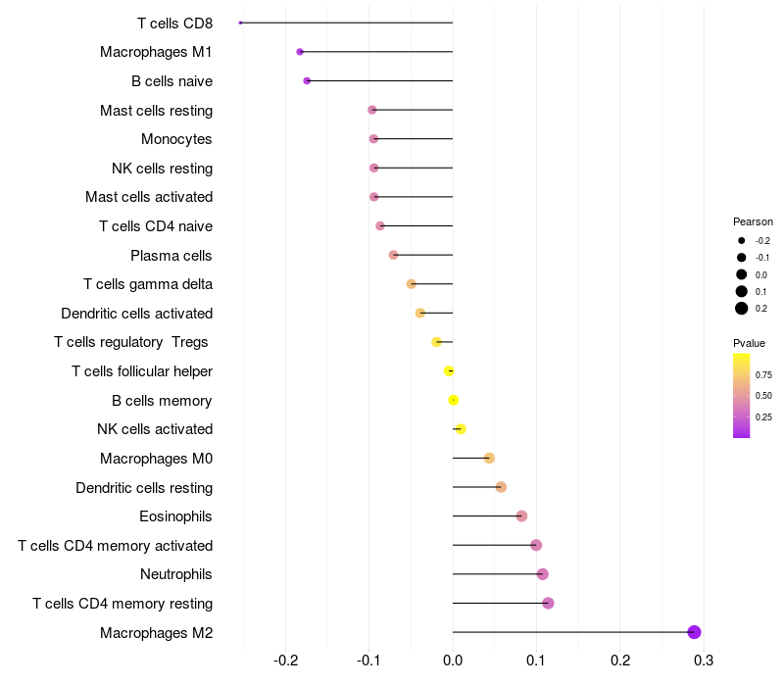Click the Macrophages M2 data point
This screenshot has width=784, height=686.
[694, 632]
